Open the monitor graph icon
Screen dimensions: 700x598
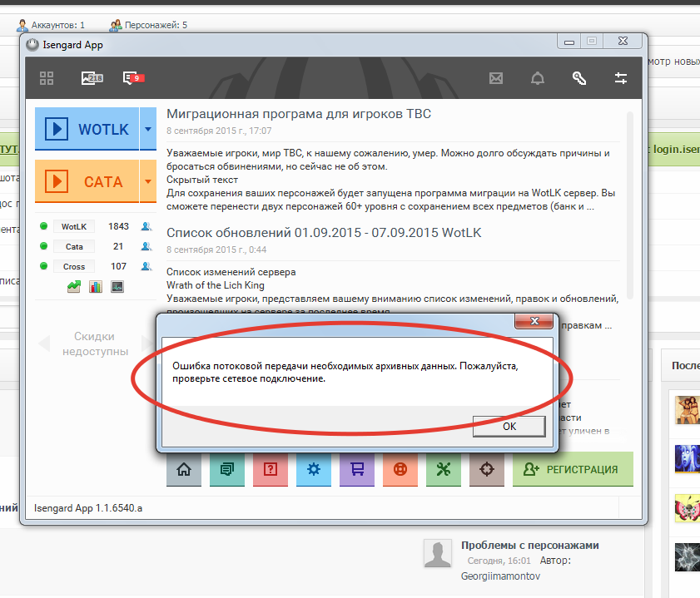(117, 286)
